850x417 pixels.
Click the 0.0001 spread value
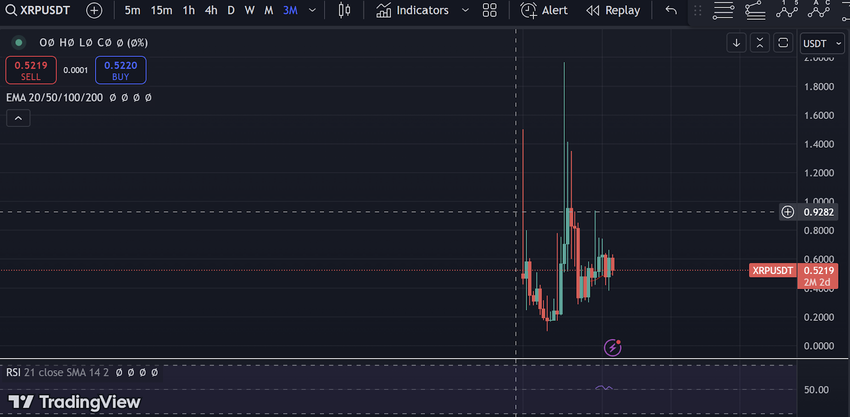click(76, 70)
